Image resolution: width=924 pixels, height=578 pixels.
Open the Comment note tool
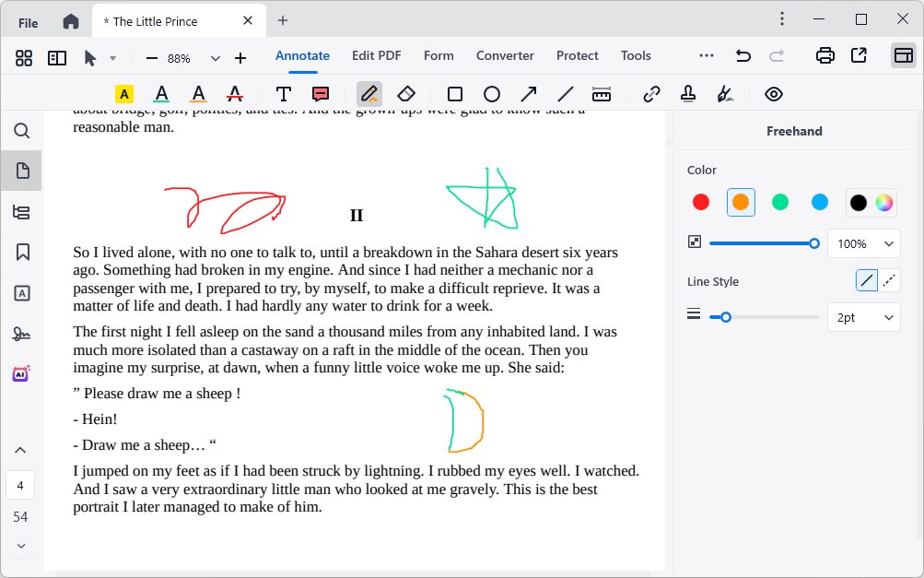pos(318,93)
